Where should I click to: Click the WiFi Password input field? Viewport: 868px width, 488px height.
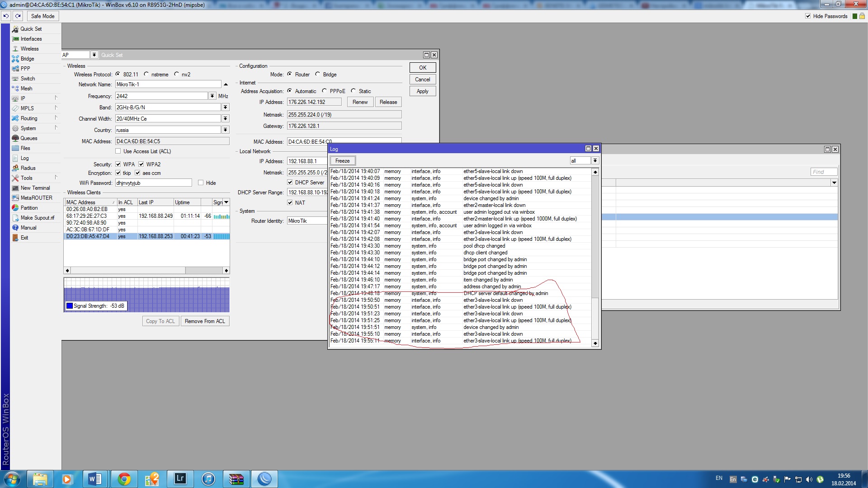[x=154, y=183]
